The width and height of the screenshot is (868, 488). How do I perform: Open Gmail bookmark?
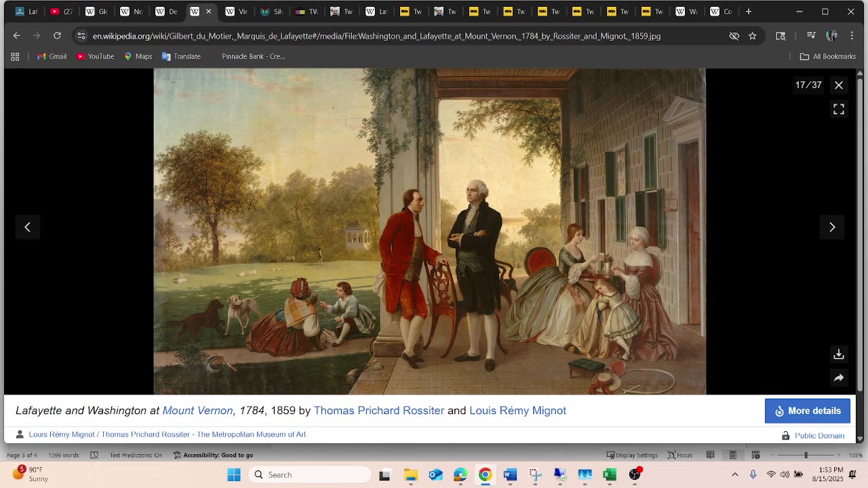(52, 56)
